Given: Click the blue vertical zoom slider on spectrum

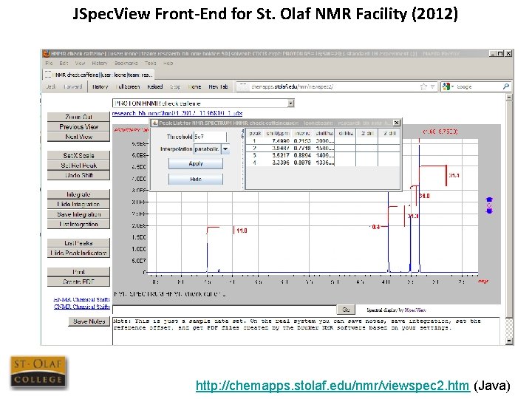Looking at the screenshot, I should (x=489, y=205).
